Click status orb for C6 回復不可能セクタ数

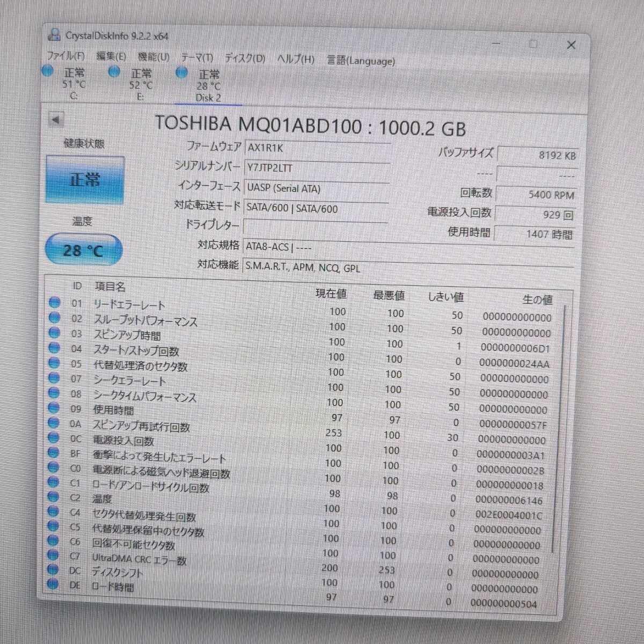(53, 540)
